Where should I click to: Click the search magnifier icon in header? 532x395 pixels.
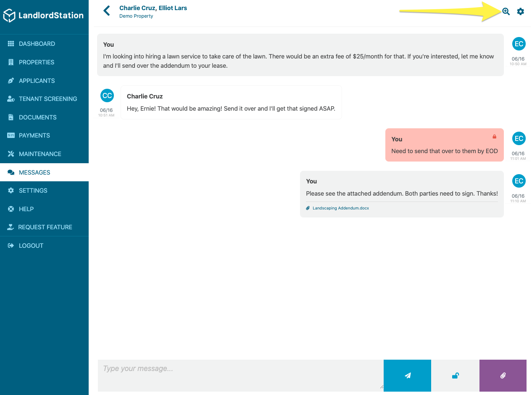(x=506, y=11)
